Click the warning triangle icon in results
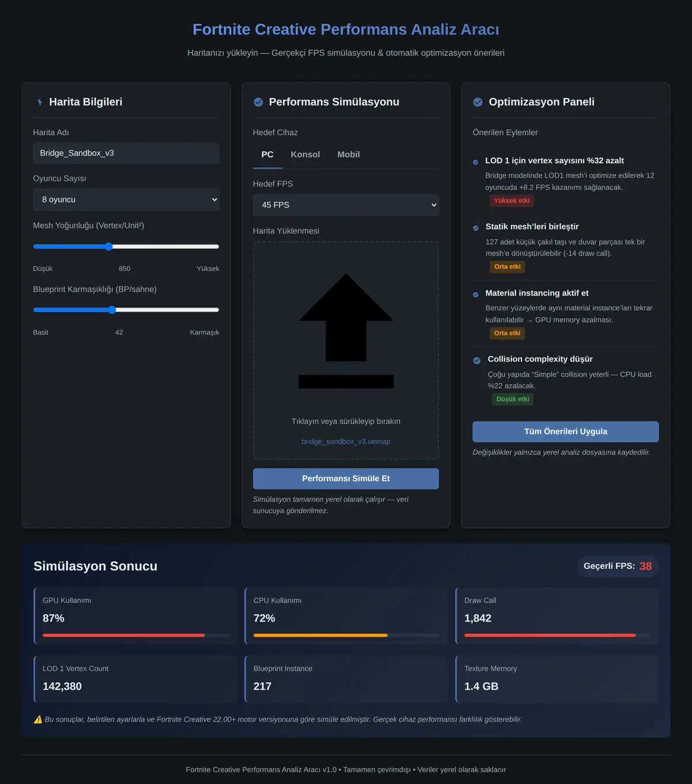Screen dimensions: 692x784 pyautogui.click(x=38, y=719)
